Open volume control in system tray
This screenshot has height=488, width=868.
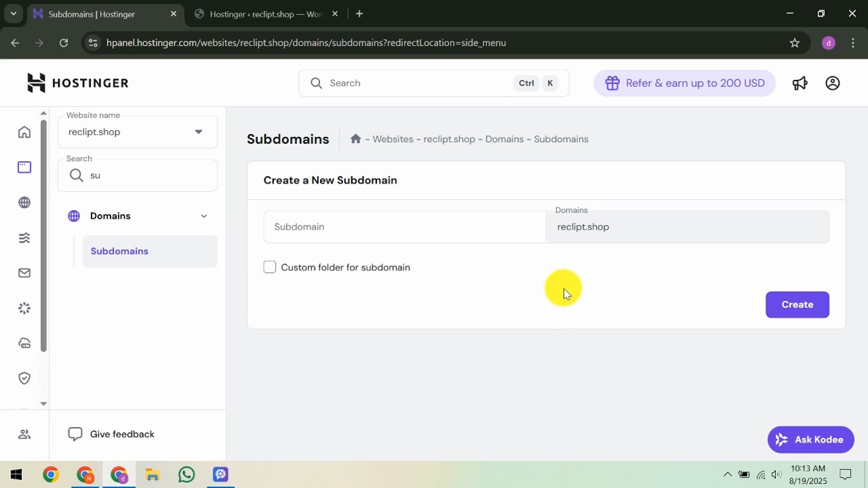coord(776,474)
